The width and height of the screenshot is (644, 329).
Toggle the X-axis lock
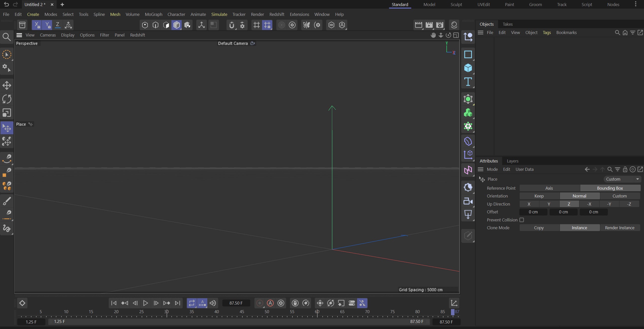[37, 25]
